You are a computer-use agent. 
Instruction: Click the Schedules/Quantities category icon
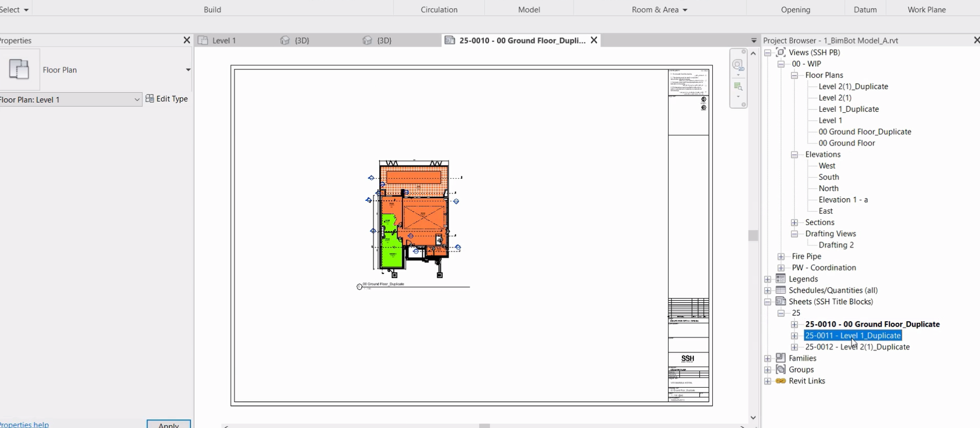coord(781,290)
